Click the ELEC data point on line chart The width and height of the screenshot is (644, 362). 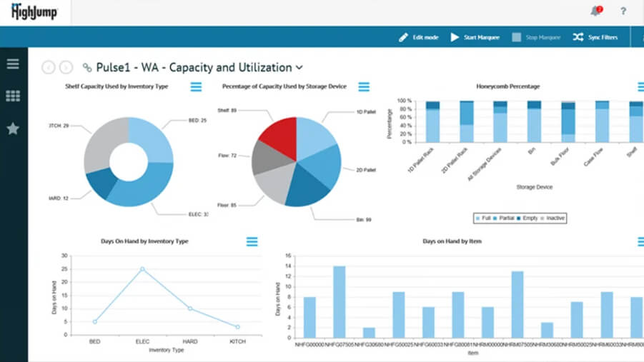pos(142,269)
